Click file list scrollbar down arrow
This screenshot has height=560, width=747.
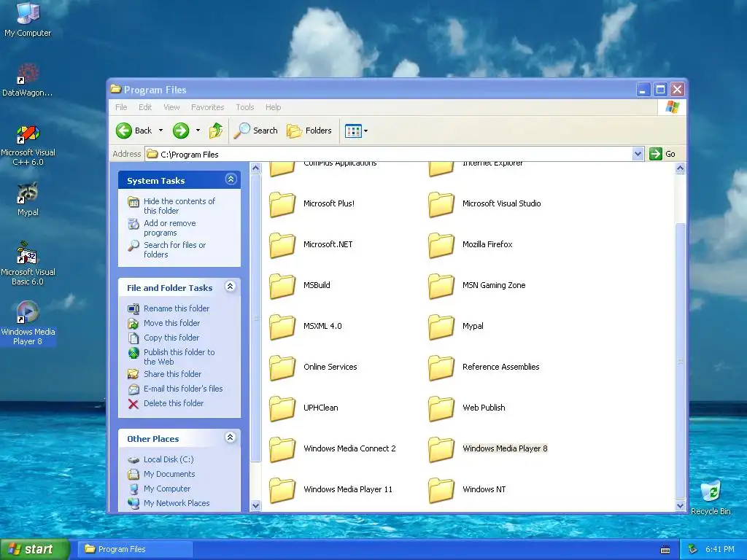(x=681, y=506)
